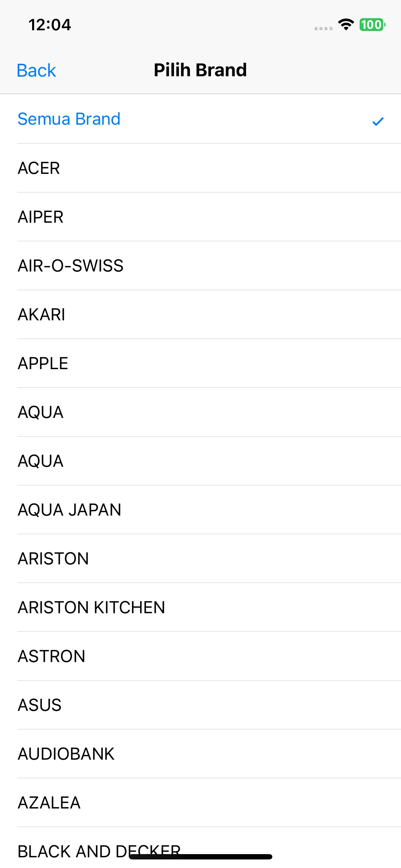This screenshot has width=401, height=868.
Task: Go back using the Back button
Action: tap(36, 70)
